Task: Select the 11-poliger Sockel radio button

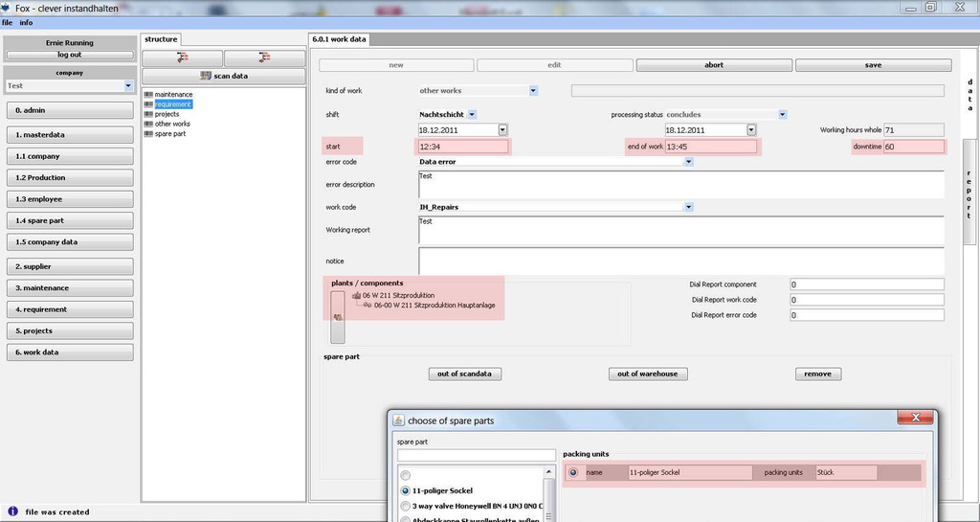Action: coord(406,490)
